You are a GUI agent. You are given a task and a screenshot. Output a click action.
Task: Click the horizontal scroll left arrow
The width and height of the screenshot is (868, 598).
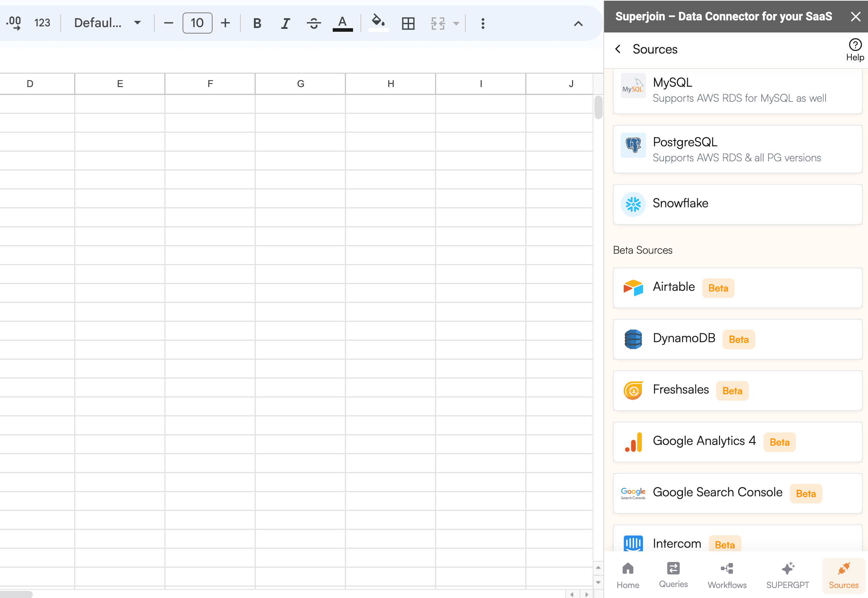tap(572, 594)
